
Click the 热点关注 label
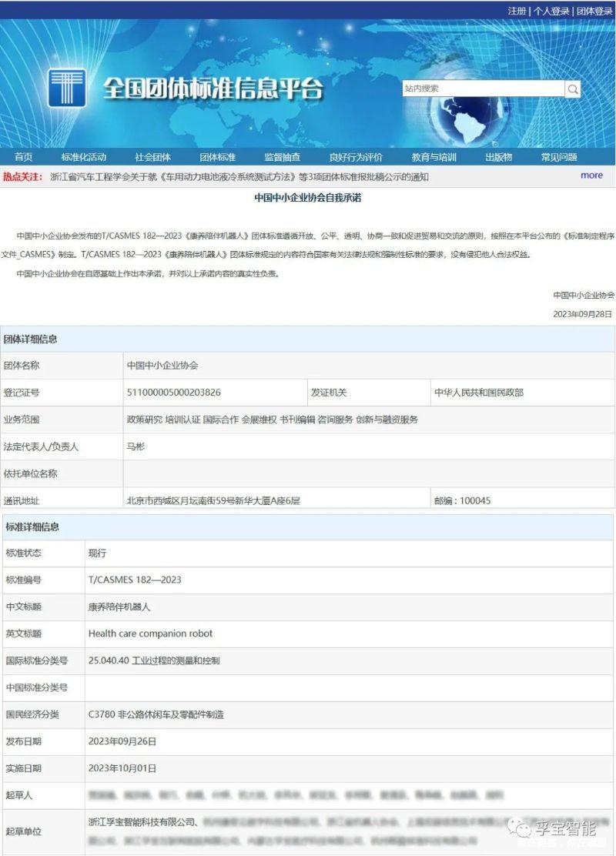[x=23, y=177]
